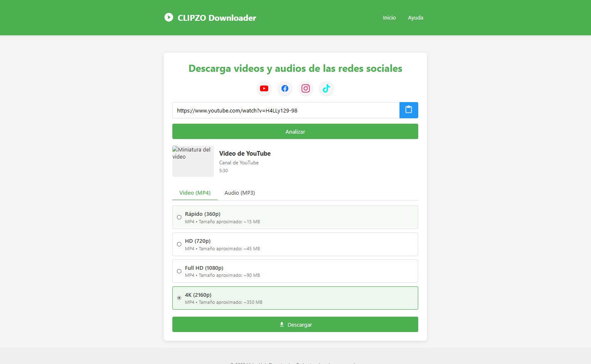Screen dimensions: 591x364
Task: Switch to the Video (MP4) tab
Action: [x=194, y=193]
